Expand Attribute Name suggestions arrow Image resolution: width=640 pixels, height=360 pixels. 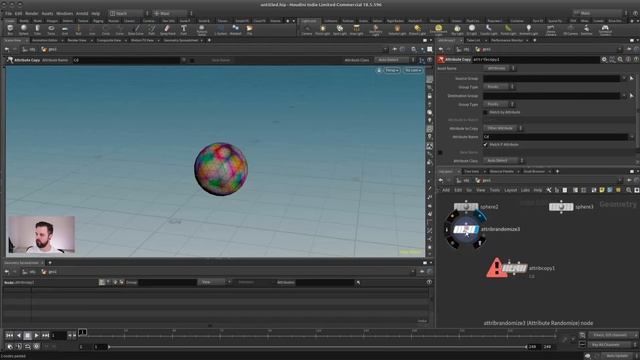(x=632, y=137)
